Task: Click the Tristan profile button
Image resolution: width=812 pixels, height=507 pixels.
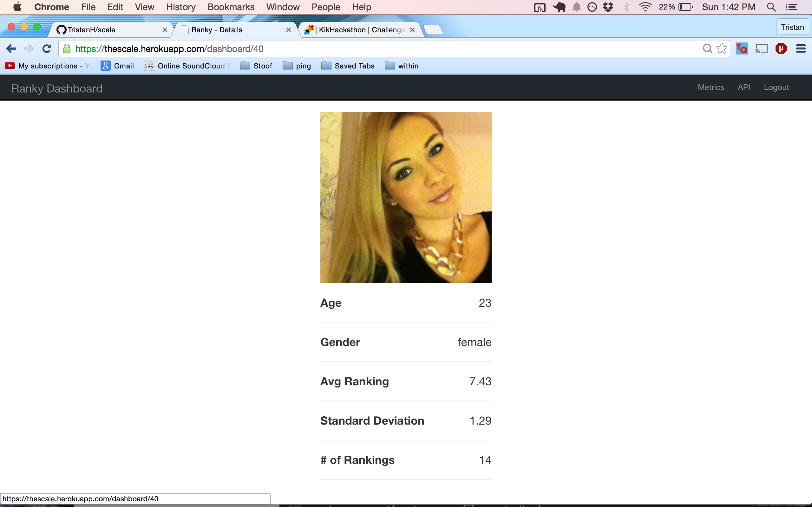Action: point(792,27)
